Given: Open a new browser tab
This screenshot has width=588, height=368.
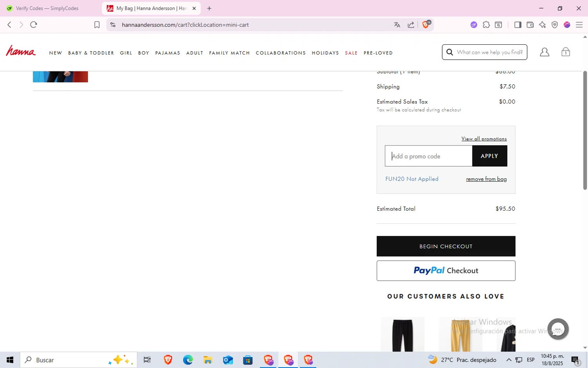Looking at the screenshot, I should (209, 8).
